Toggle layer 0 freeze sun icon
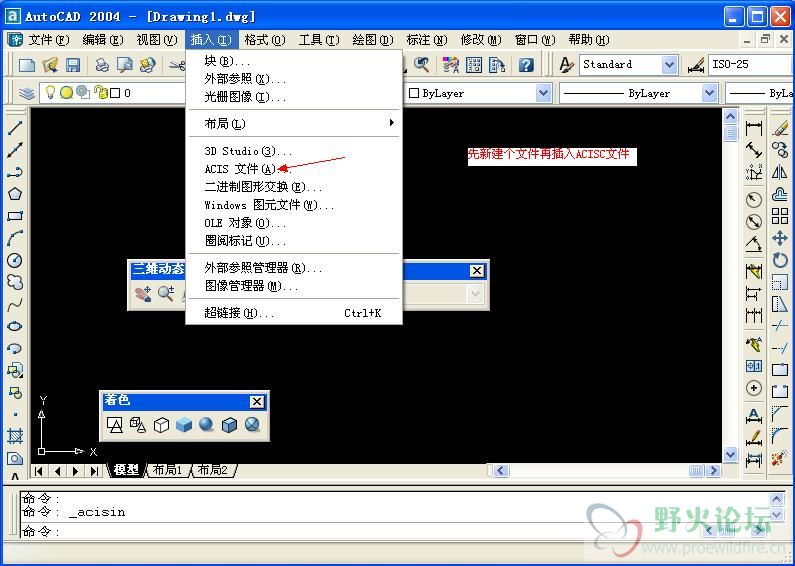 [x=66, y=93]
